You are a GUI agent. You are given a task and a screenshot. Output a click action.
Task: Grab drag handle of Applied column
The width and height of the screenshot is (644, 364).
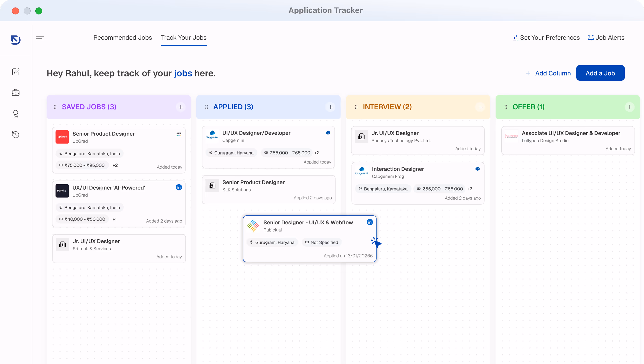pyautogui.click(x=206, y=107)
